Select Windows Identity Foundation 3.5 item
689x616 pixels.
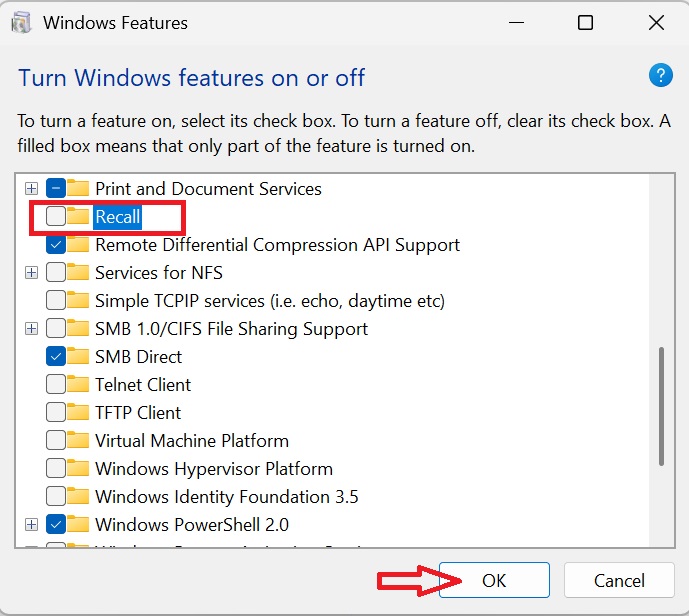[226, 496]
